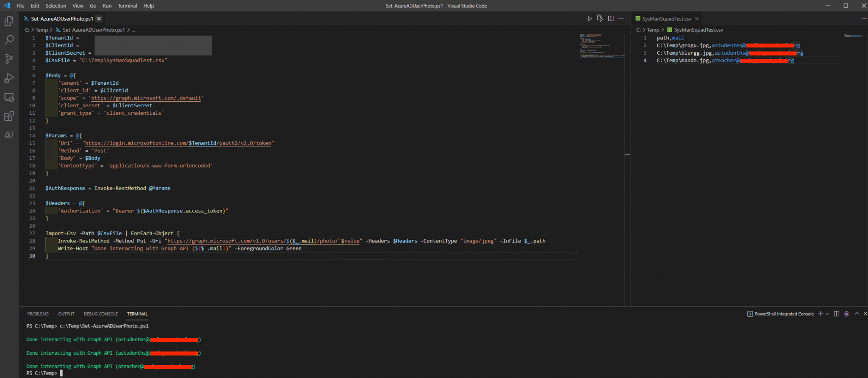Screen dimensions: 868x378
Task: Follow the graph.microsoft.com/.default link on line 9
Action: click(x=146, y=98)
